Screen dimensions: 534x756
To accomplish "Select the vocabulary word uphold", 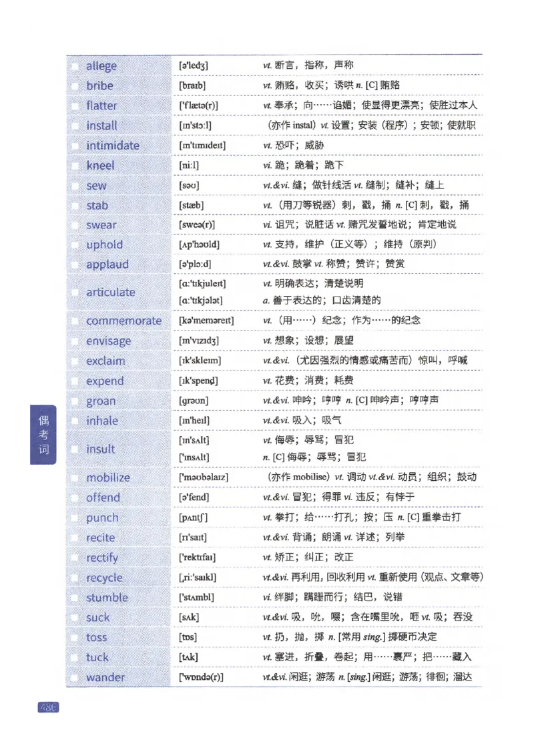I will (x=105, y=244).
